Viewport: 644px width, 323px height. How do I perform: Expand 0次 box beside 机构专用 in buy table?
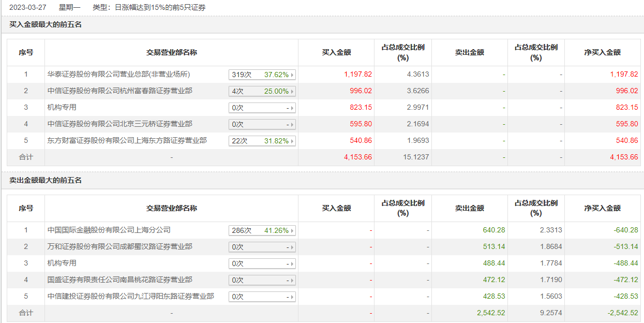pos(262,108)
